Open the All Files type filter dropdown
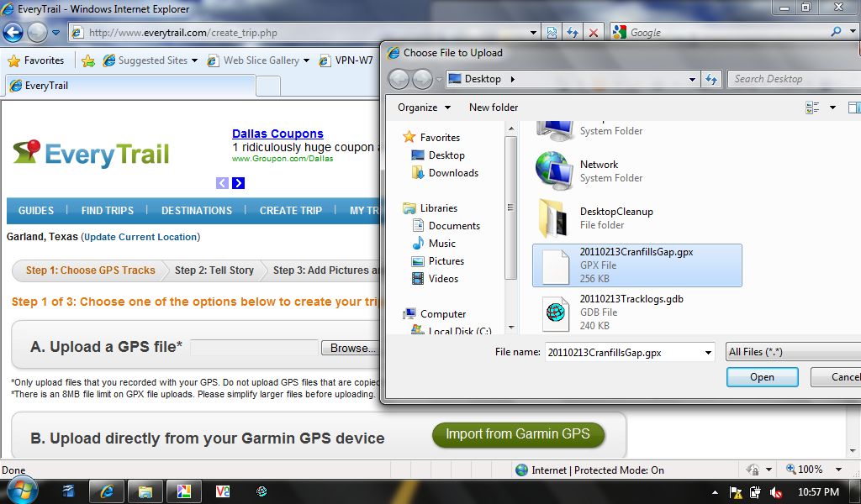Viewport: 861px width, 504px height. 793,352
